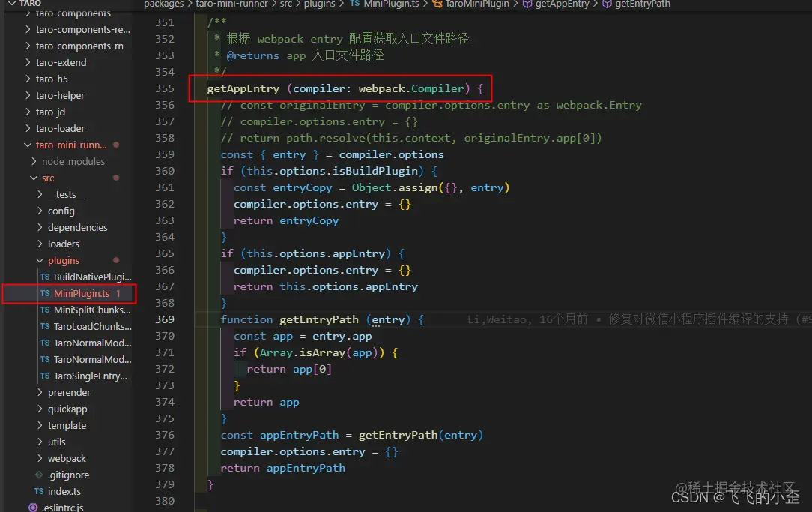Viewport: 812px width, 512px height.
Task: Click the TypeScript icon beside MiniPlugin.ts
Action: click(45, 293)
